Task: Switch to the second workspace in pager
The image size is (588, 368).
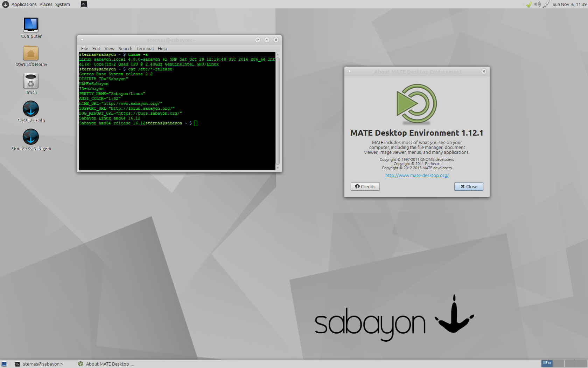Action: coord(558,364)
